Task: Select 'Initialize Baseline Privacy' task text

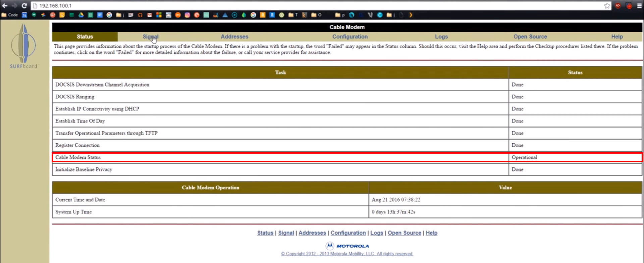Action: (x=84, y=169)
